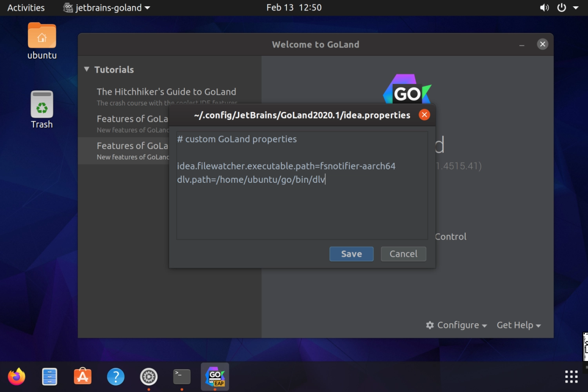
Task: Save the idea.properties file
Action: (x=351, y=254)
